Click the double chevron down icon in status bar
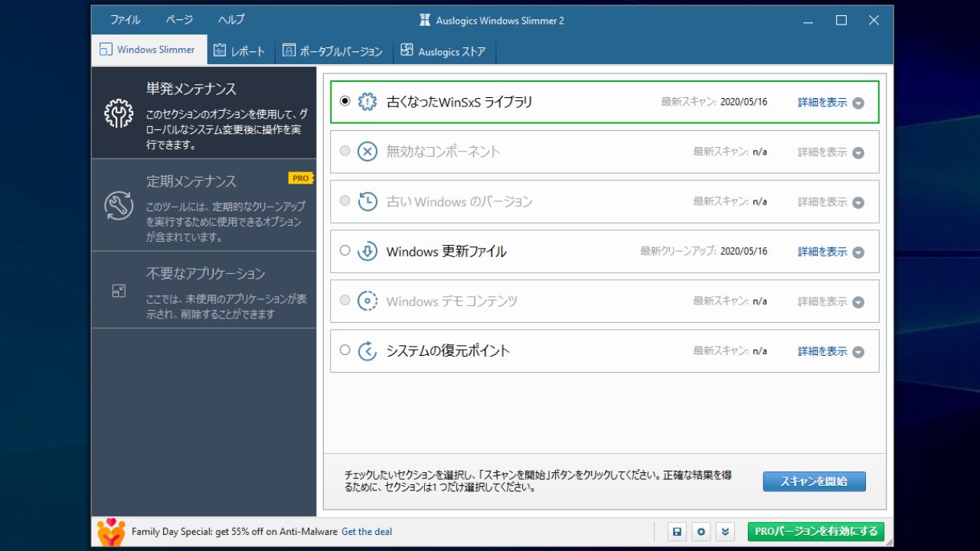Screen dimensions: 980x551 [725, 532]
